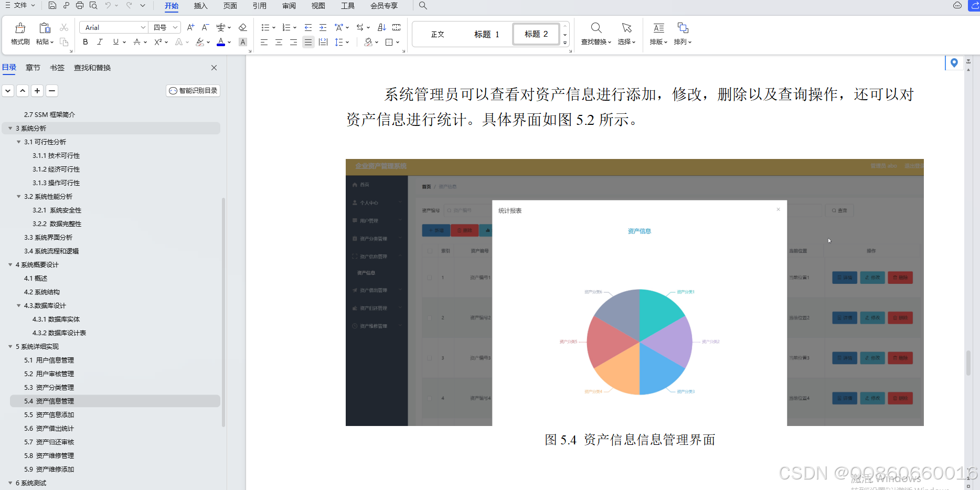Click the sort (A-Z arrow) icon
This screenshot has height=490, width=980.
coord(382,27)
